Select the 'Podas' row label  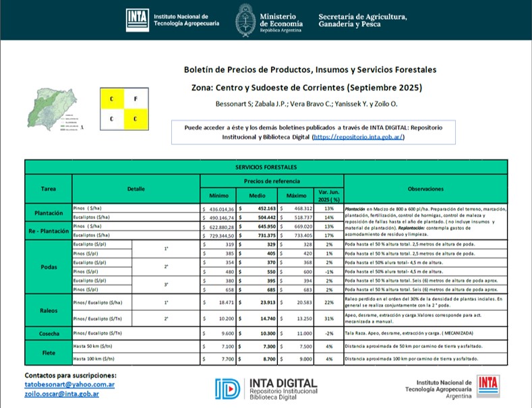point(48,266)
